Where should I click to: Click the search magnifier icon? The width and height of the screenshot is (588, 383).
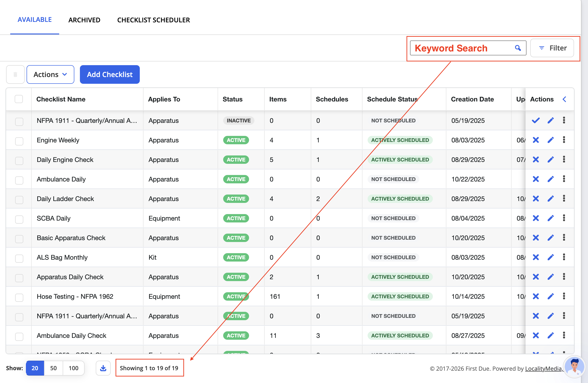click(518, 48)
